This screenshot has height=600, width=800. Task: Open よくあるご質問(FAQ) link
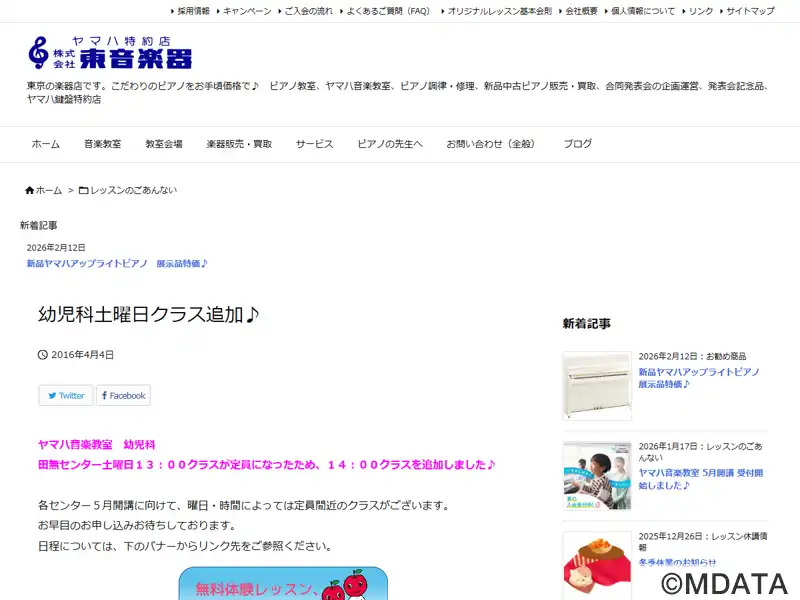coord(388,11)
